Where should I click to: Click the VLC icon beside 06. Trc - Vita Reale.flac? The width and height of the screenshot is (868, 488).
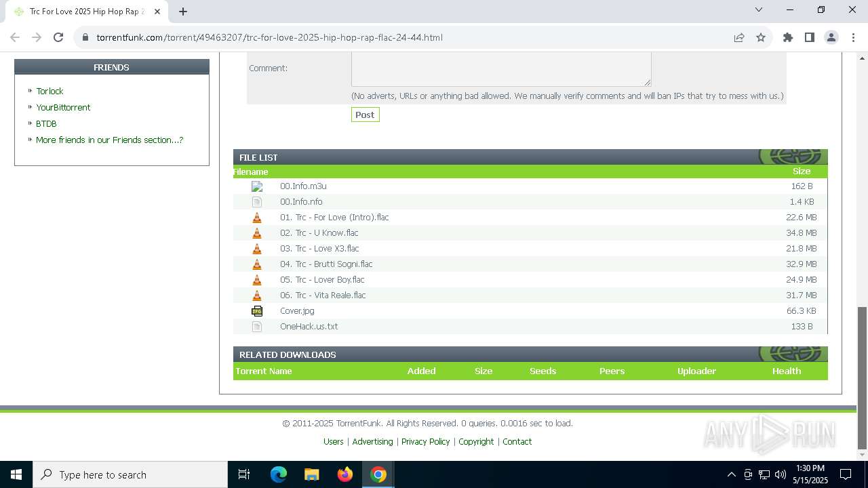click(257, 296)
